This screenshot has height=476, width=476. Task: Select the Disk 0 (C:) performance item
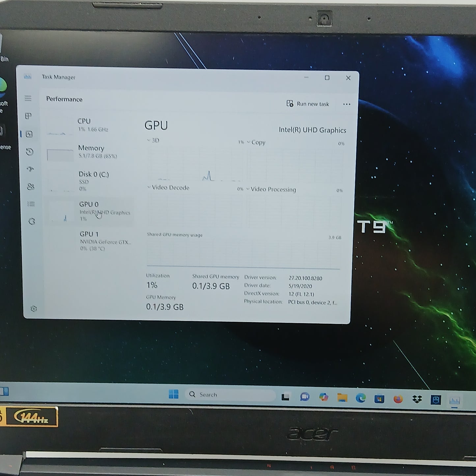(90, 181)
